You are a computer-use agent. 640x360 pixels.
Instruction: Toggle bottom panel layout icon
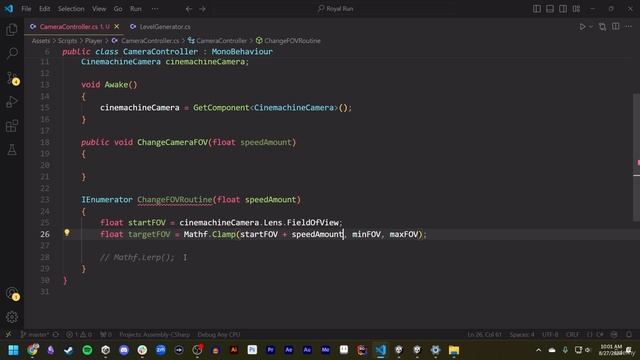point(550,9)
